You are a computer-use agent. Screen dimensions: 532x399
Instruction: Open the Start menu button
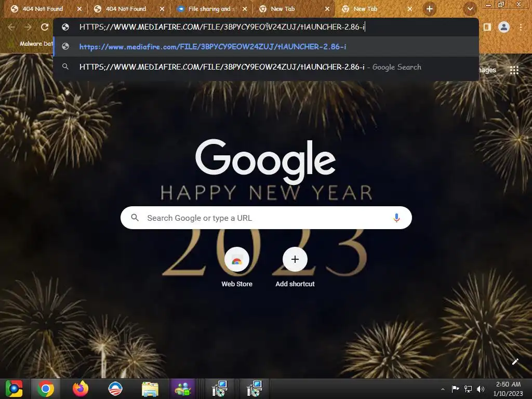(x=14, y=389)
